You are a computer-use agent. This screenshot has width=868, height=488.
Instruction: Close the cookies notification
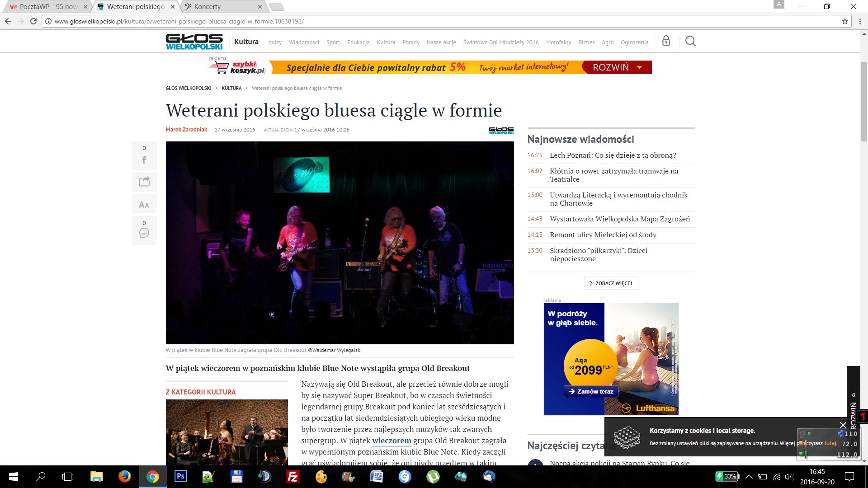[x=843, y=425]
